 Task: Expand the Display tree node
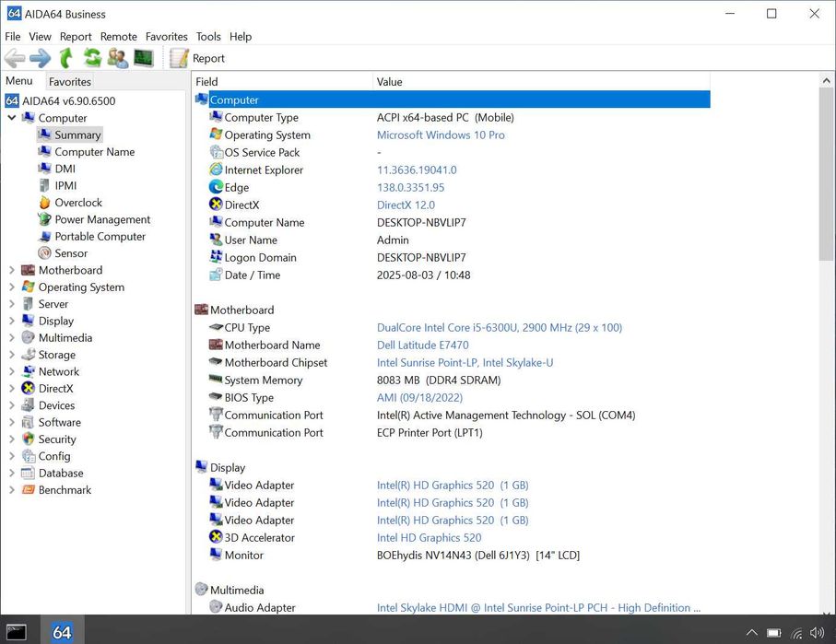[x=12, y=321]
